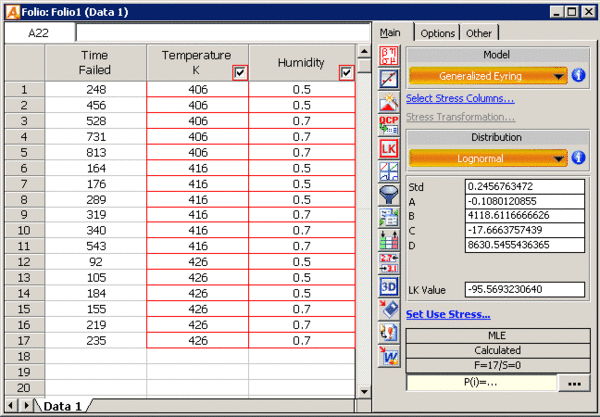Click the Model info icon
The height and width of the screenshot is (417, 600).
pyautogui.click(x=578, y=75)
